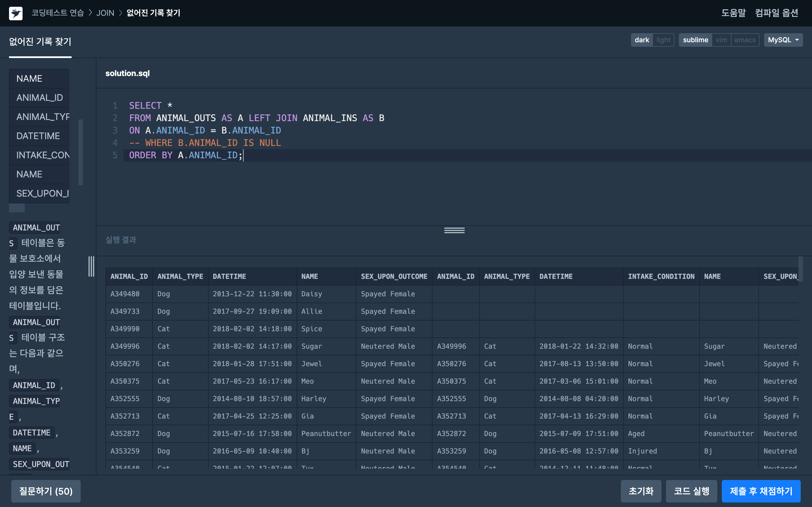The width and height of the screenshot is (812, 507).
Task: Reset code with 초기화 button
Action: (641, 491)
